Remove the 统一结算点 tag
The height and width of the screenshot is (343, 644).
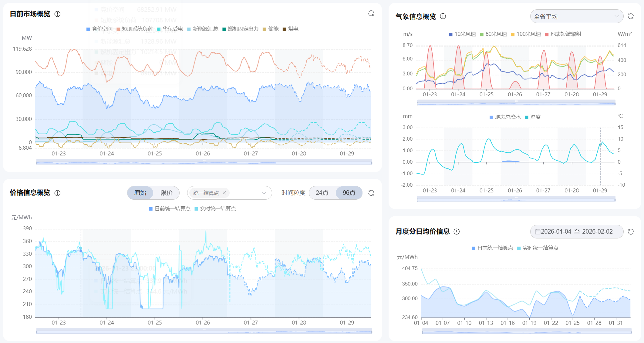pos(224,193)
